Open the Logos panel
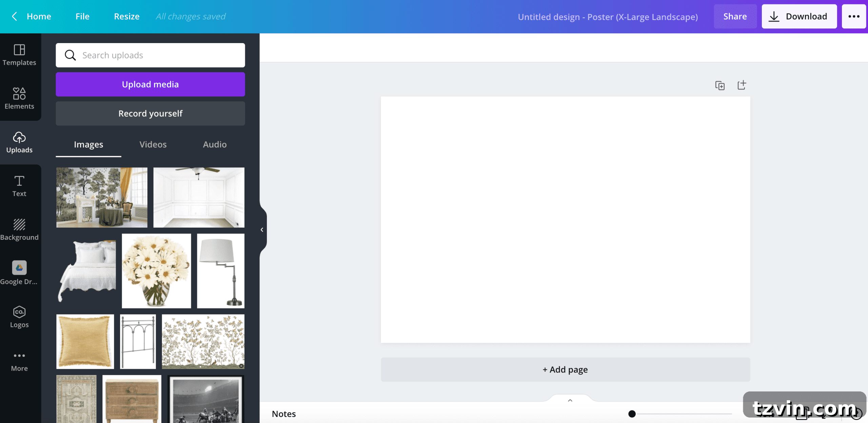The image size is (868, 423). [x=19, y=317]
